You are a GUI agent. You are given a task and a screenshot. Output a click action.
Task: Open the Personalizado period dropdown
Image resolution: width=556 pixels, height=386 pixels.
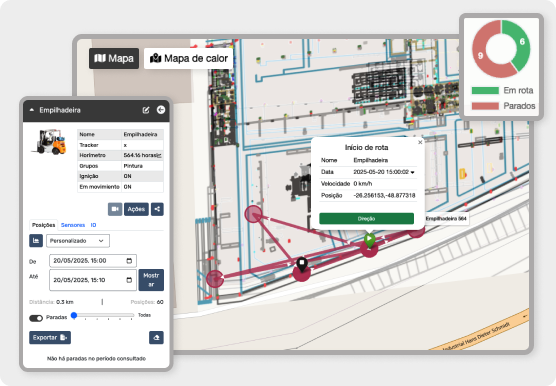pyautogui.click(x=78, y=241)
